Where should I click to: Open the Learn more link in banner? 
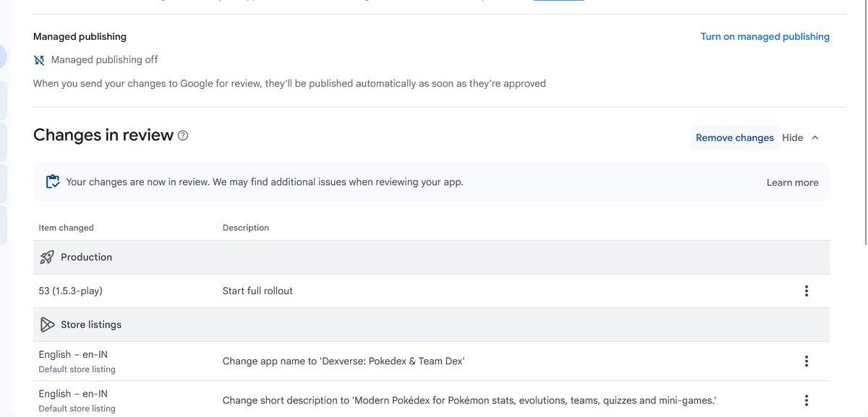pyautogui.click(x=793, y=183)
